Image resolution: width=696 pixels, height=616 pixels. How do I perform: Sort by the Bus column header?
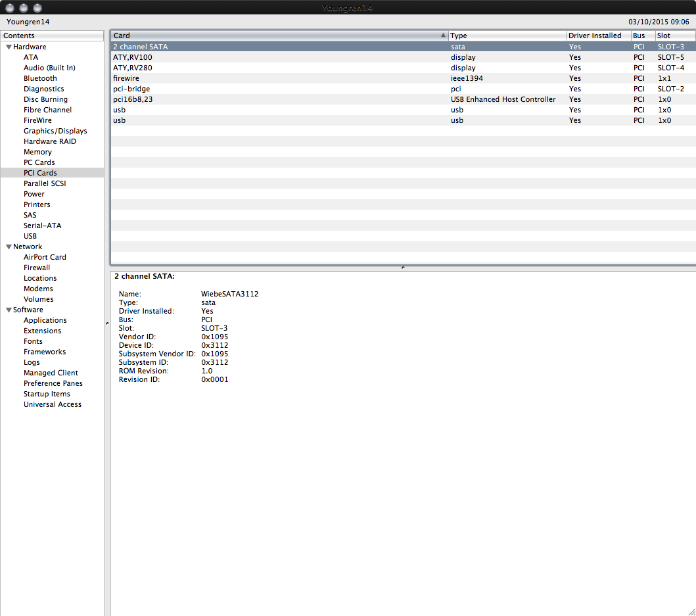pyautogui.click(x=643, y=36)
